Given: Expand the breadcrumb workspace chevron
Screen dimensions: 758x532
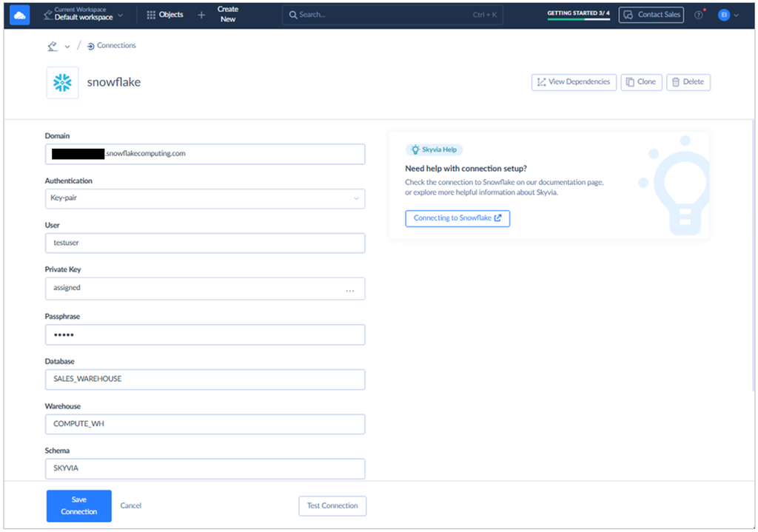Looking at the screenshot, I should (67, 47).
